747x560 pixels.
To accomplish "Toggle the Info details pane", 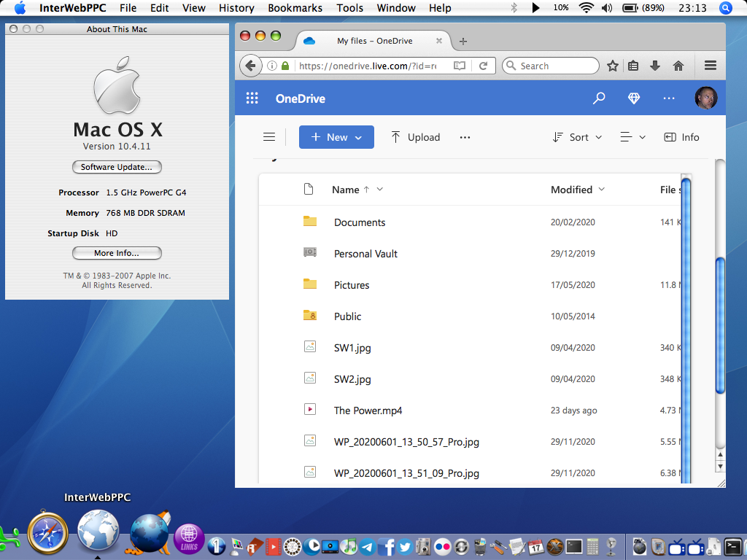I will tap(681, 137).
